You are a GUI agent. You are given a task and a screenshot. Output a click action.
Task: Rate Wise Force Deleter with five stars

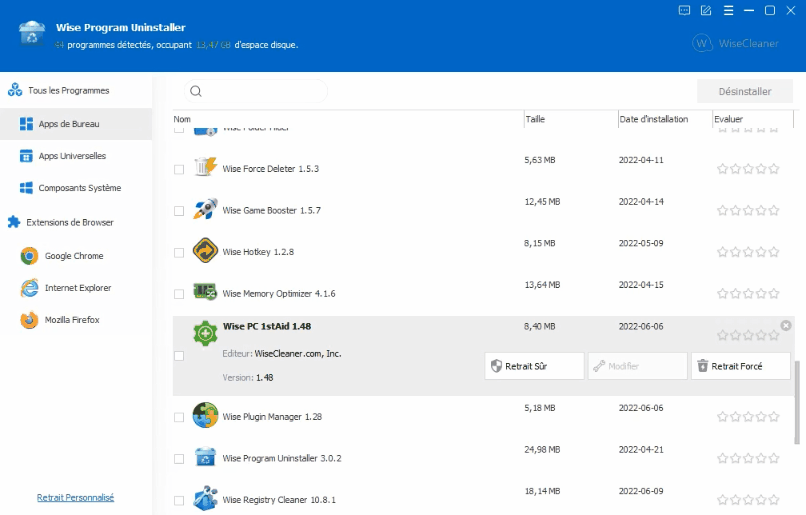[774, 169]
